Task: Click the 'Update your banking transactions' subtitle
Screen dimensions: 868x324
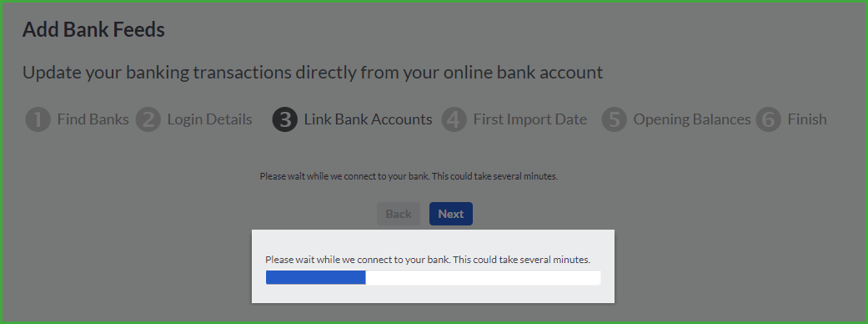Action: pyautogui.click(x=313, y=73)
